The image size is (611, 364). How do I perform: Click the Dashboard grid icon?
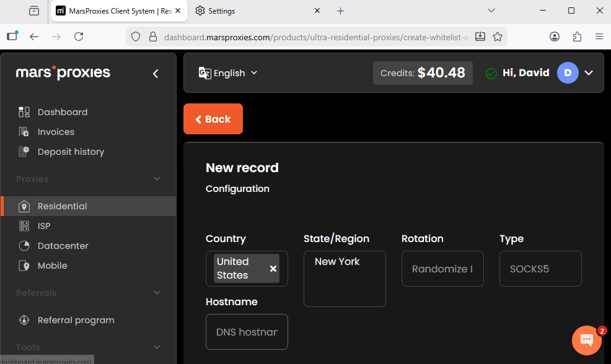[24, 112]
